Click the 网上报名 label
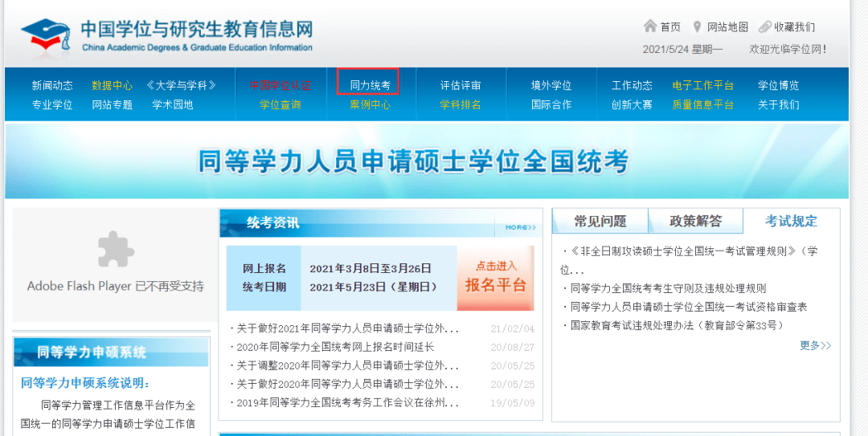Screen dimensions: 868x436 264,269
